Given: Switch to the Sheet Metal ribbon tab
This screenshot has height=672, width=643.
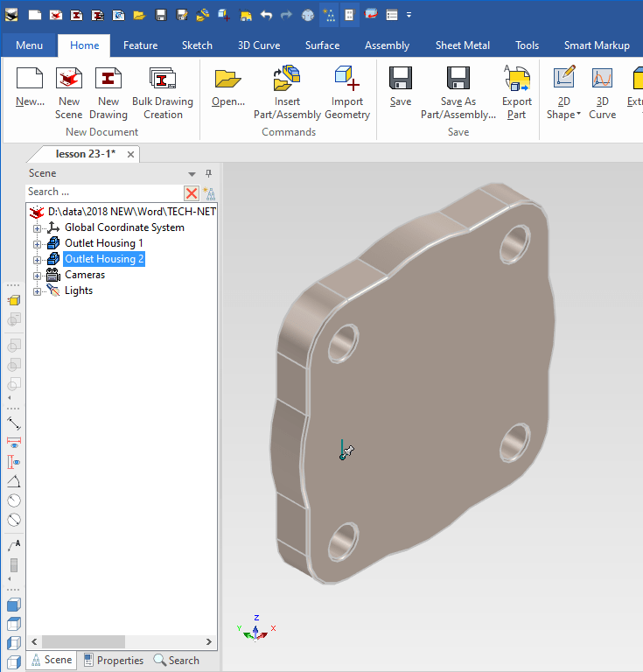Looking at the screenshot, I should pos(461,45).
